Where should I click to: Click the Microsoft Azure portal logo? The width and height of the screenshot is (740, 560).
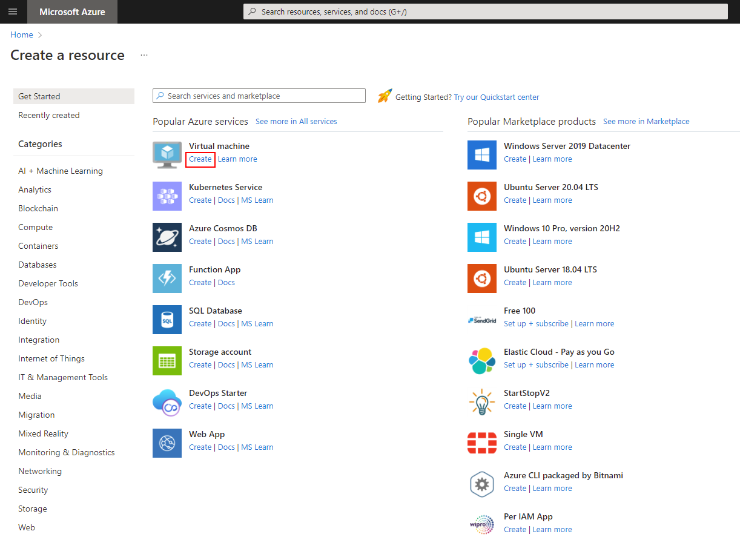72,12
